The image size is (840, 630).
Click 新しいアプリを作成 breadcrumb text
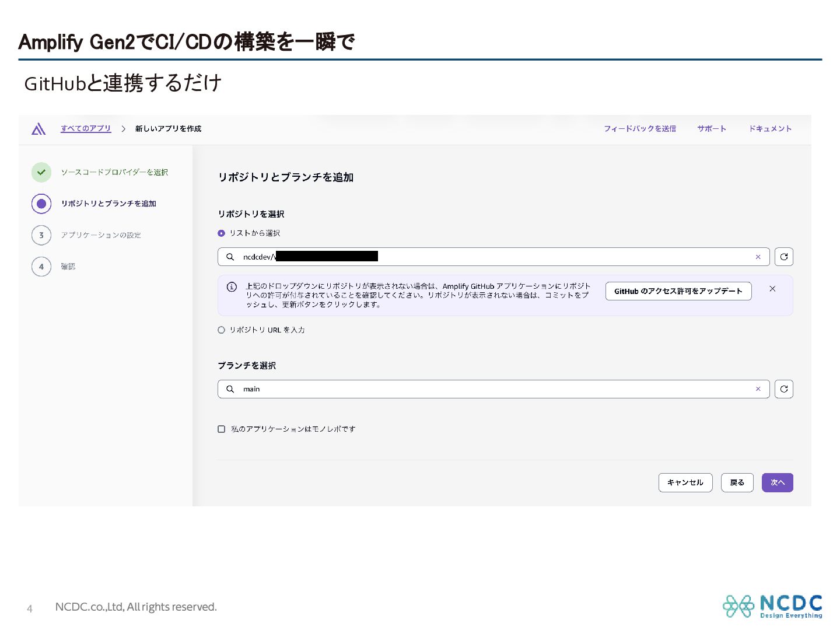coord(168,129)
